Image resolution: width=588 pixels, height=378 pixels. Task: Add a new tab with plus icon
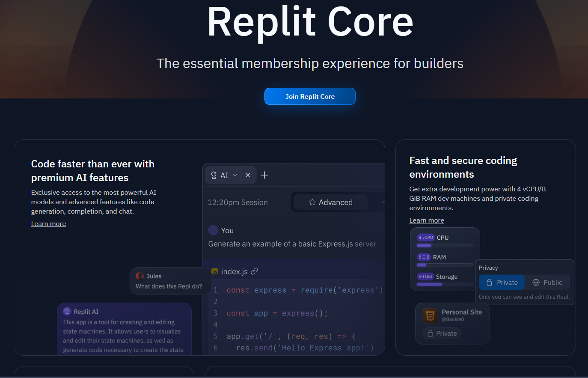[x=264, y=175]
